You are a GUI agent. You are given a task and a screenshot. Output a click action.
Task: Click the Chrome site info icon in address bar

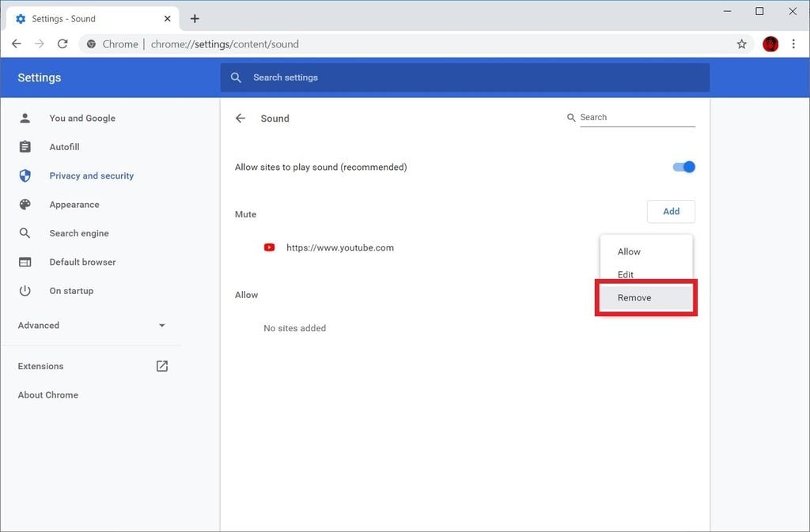[x=92, y=43]
